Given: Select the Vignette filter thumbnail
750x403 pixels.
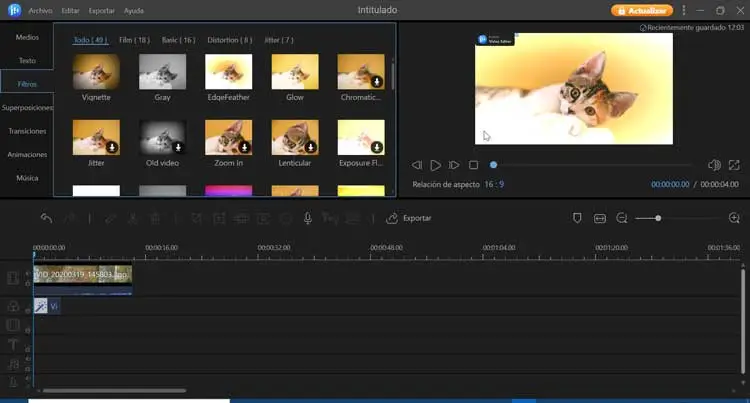Looking at the screenshot, I should (96, 72).
